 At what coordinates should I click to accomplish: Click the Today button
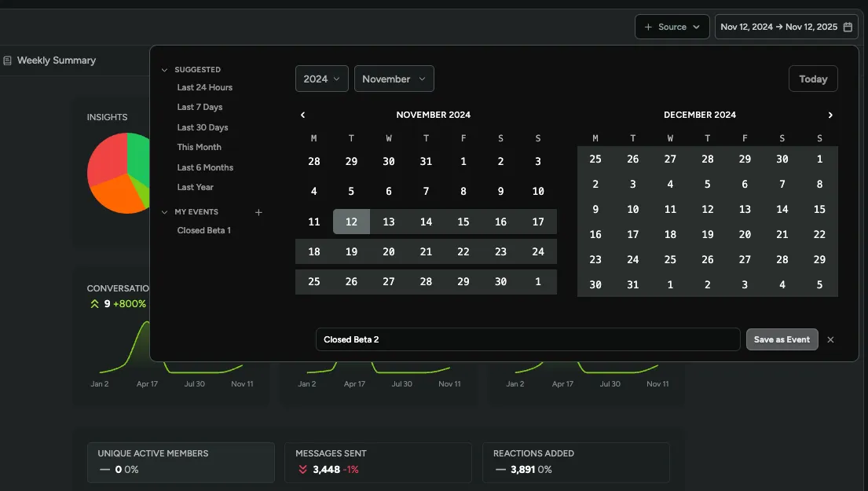pyautogui.click(x=813, y=79)
